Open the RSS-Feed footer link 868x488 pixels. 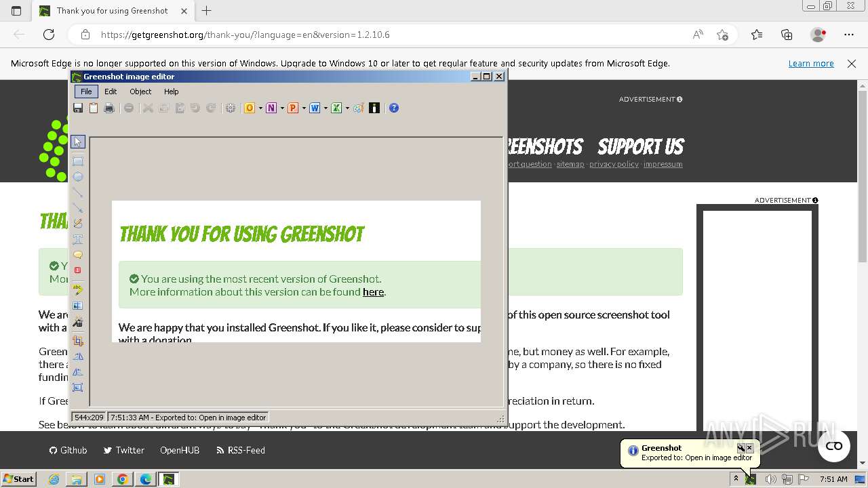coord(240,450)
